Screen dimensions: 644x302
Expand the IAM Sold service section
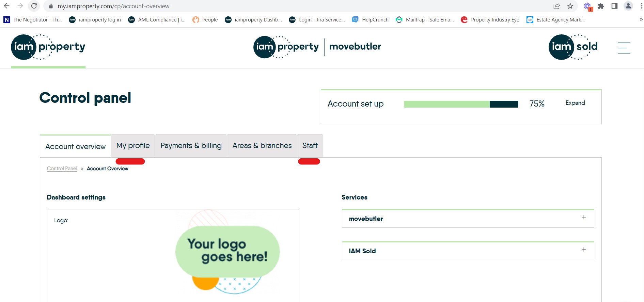pyautogui.click(x=584, y=250)
